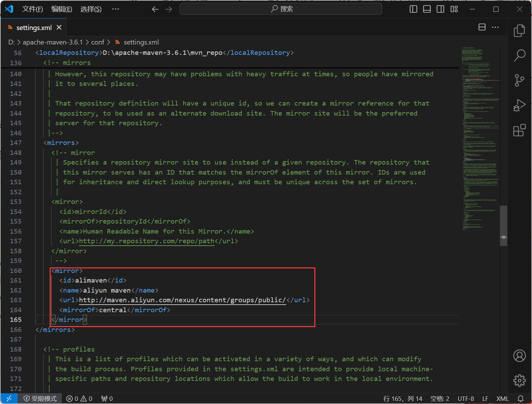Image resolution: width=532 pixels, height=404 pixels.
Task: Click the closing </mirrors> tag
Action: tap(55, 330)
